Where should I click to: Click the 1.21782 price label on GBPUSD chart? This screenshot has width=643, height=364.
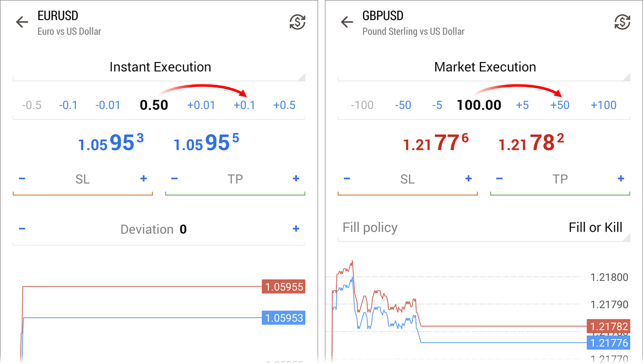click(x=609, y=326)
